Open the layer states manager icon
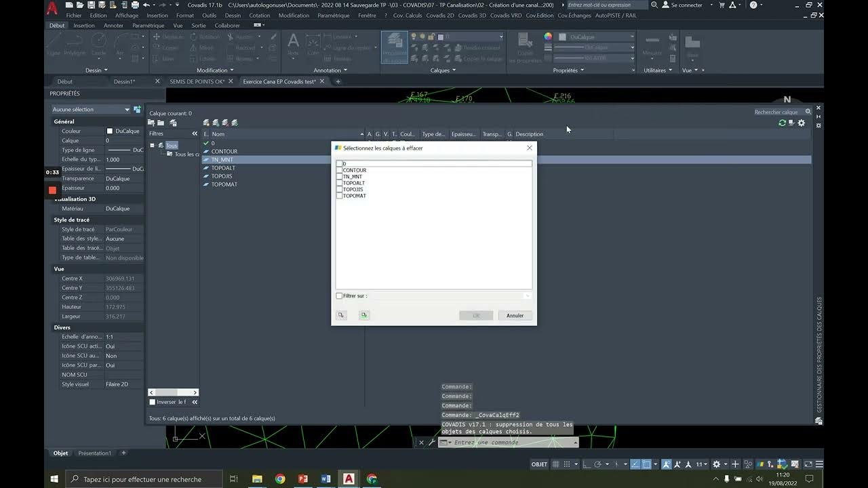 click(173, 123)
